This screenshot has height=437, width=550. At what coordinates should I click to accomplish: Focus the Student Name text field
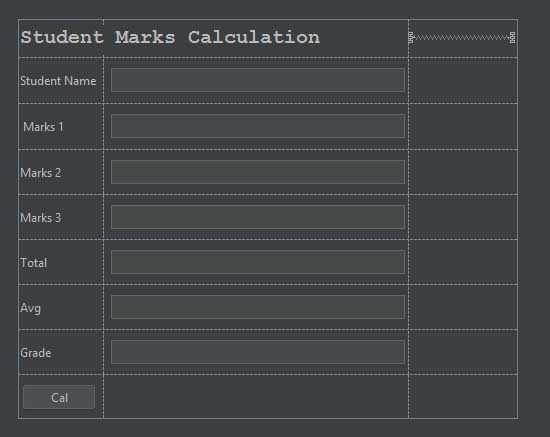click(258, 80)
